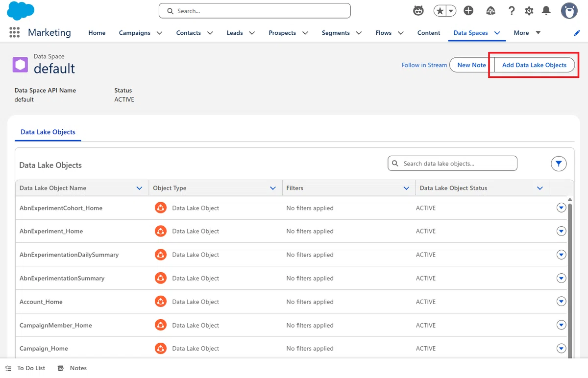This screenshot has height=378, width=588.
Task: Open the Notes utility item
Action: [x=72, y=368]
